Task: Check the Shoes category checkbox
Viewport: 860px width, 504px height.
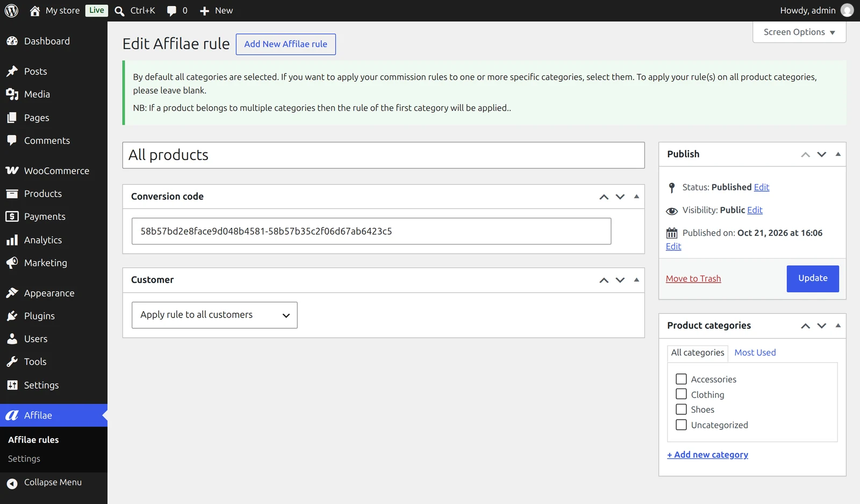Action: [681, 409]
